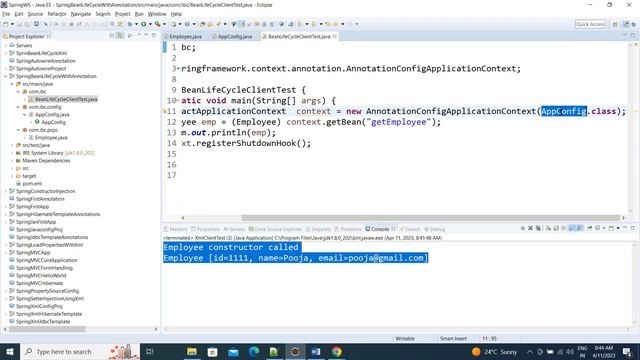Open the Refactor menu
640x360 pixels.
57,14
